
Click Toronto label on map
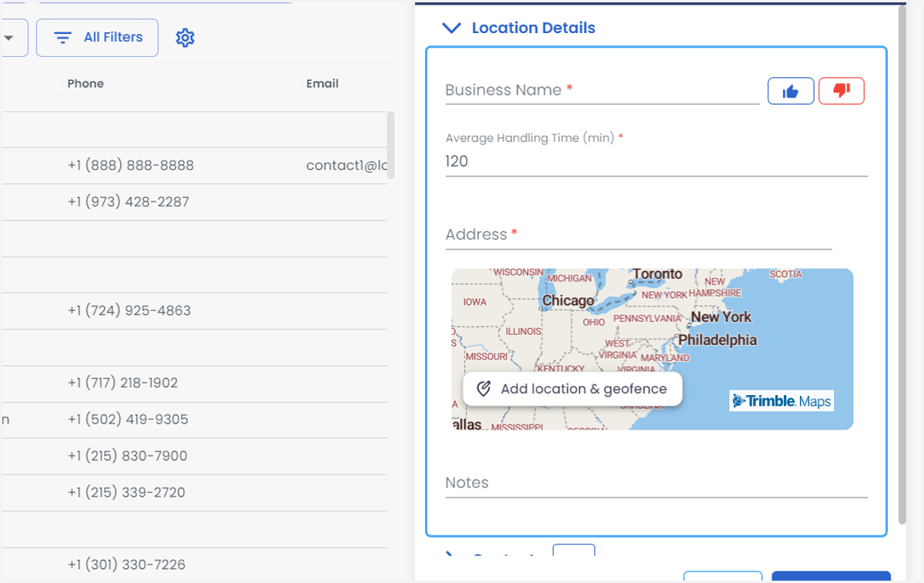click(658, 274)
